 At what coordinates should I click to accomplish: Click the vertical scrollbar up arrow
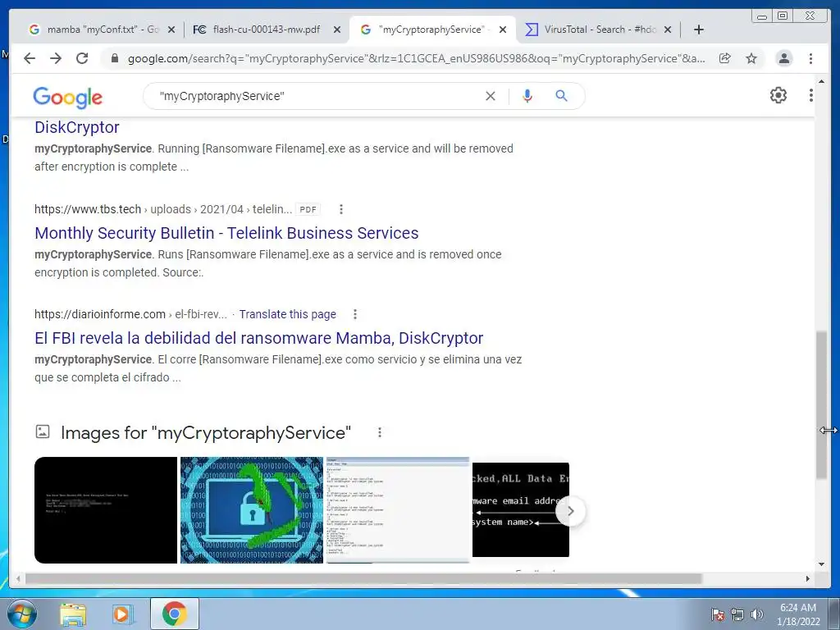click(821, 82)
